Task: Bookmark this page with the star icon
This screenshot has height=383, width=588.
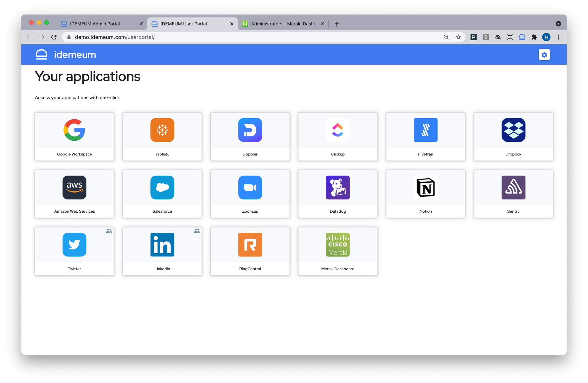Action: coord(458,37)
